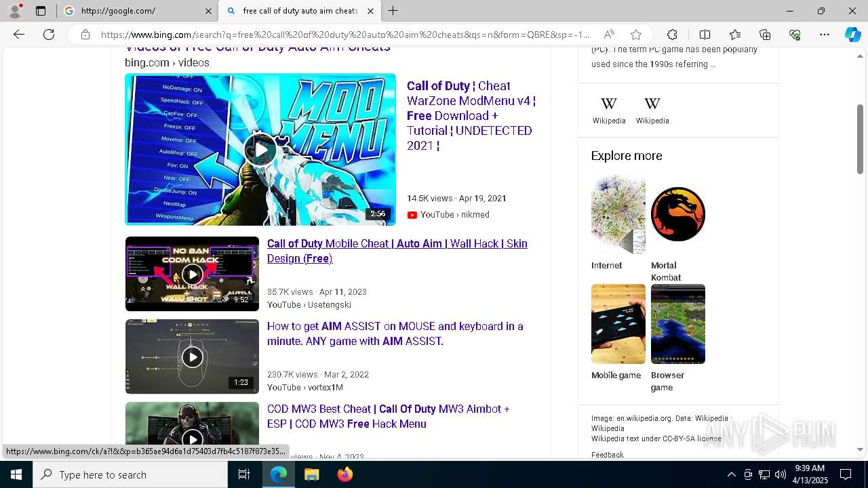This screenshot has width=868, height=488.
Task: Open the YouTube nikmed source link
Action: tap(448, 214)
